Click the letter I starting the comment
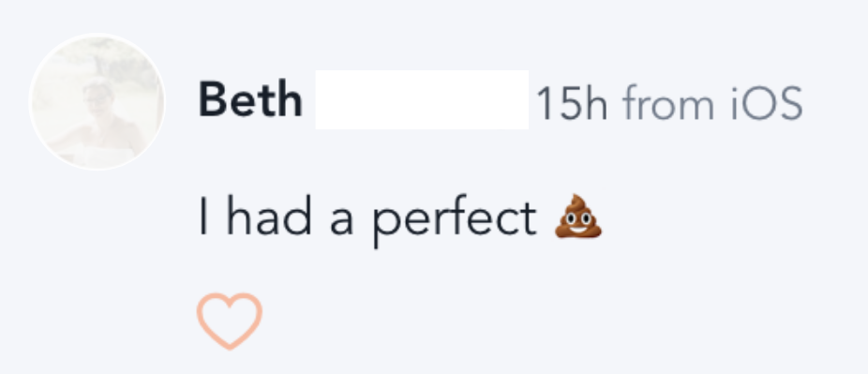868x374 pixels. pyautogui.click(x=203, y=218)
